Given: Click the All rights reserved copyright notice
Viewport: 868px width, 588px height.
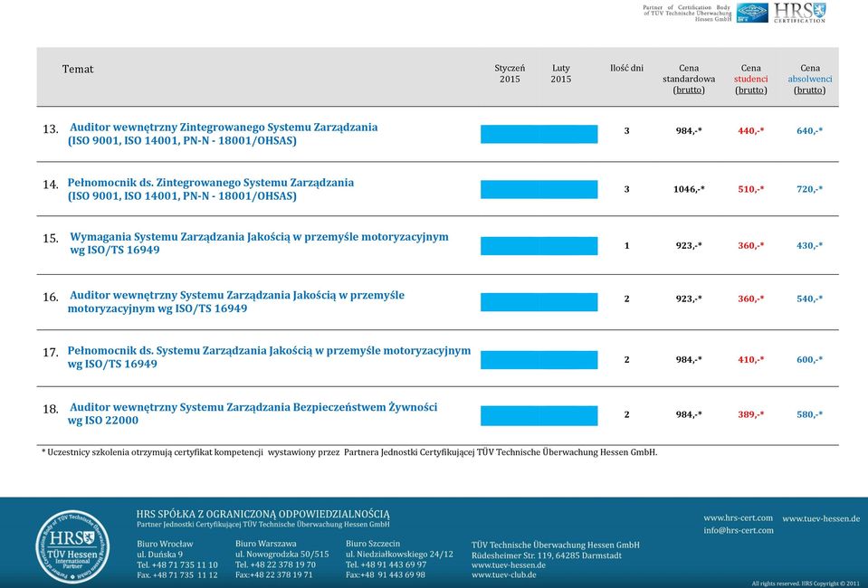Looking at the screenshot, I should [806, 583].
